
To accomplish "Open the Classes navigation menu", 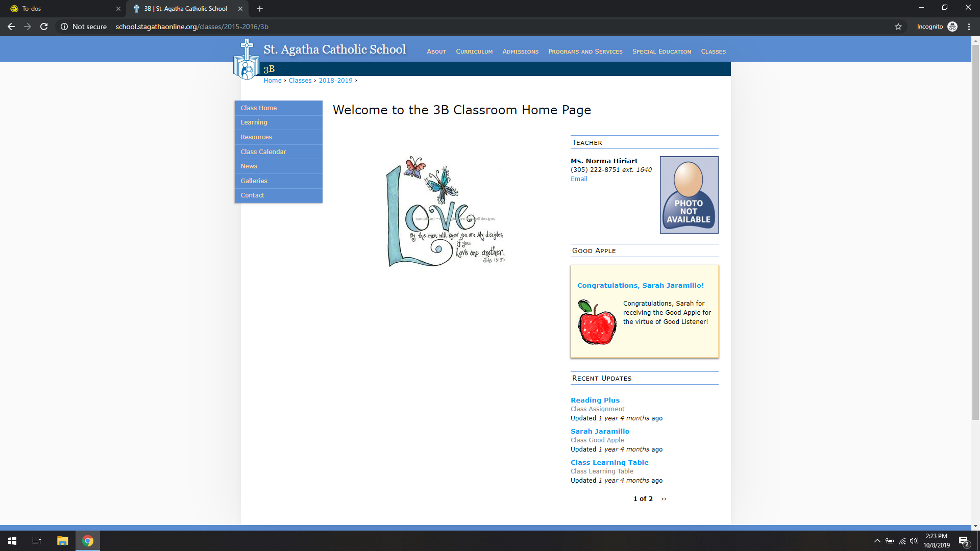I will tap(713, 52).
